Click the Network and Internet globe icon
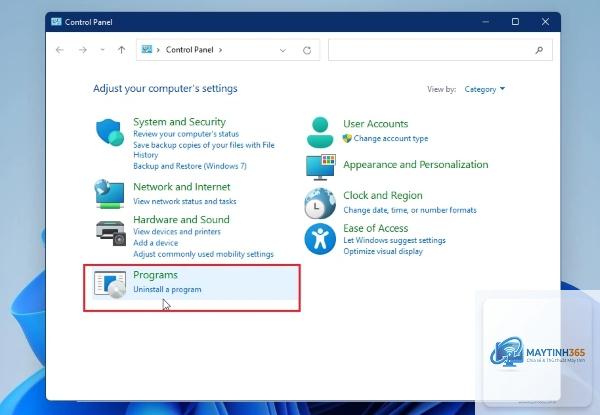600x415 pixels. tap(109, 194)
